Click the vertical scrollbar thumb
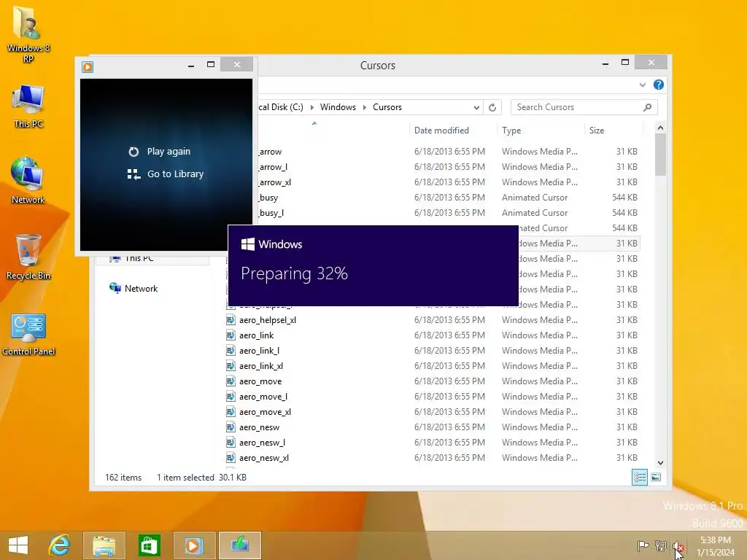Image resolution: width=747 pixels, height=560 pixels. [660, 155]
